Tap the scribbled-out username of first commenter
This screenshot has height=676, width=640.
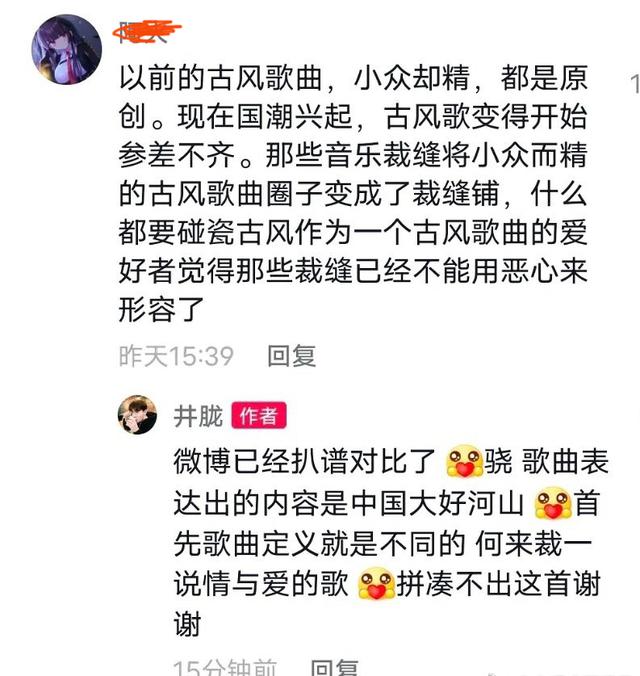(x=147, y=32)
